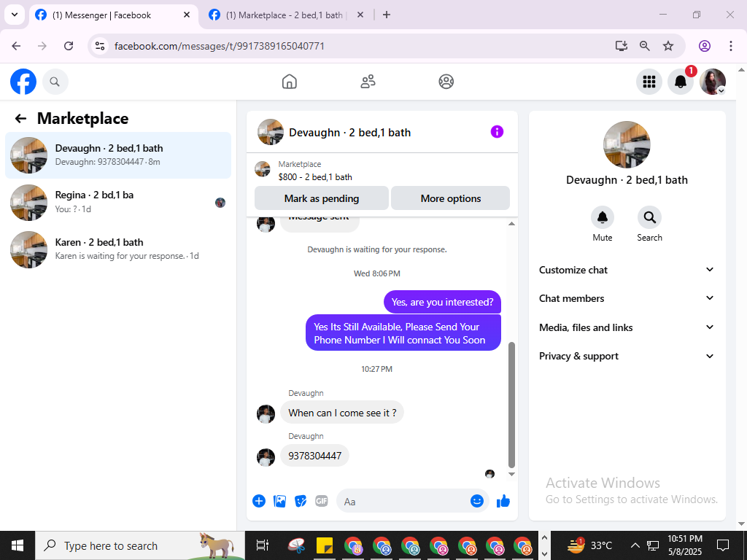Open weather widget showing 33°C
This screenshot has height=560, width=747.
[589, 545]
